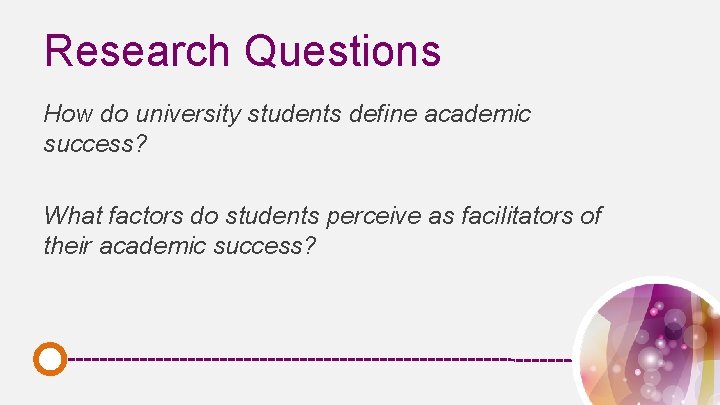Click the word 'success?' under the first question

click(x=96, y=143)
